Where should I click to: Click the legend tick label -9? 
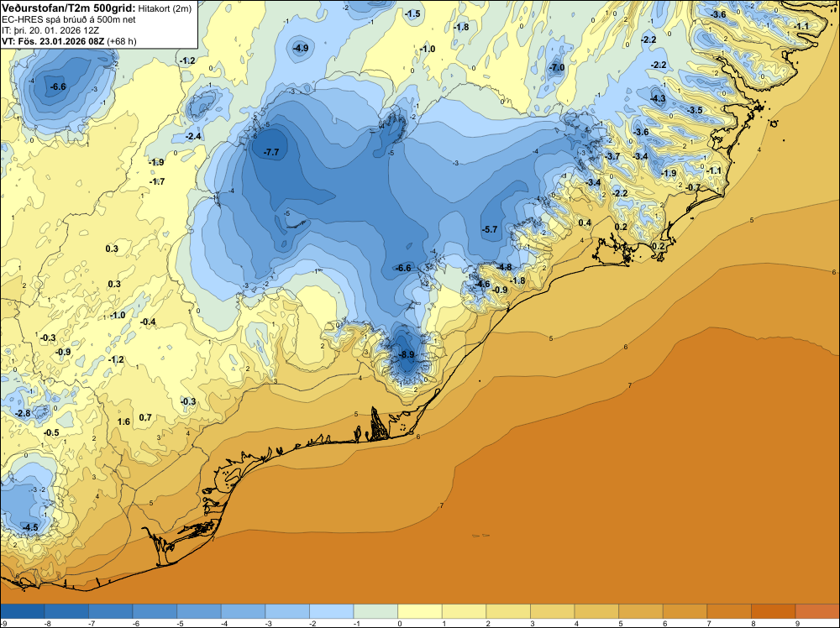click(3, 623)
